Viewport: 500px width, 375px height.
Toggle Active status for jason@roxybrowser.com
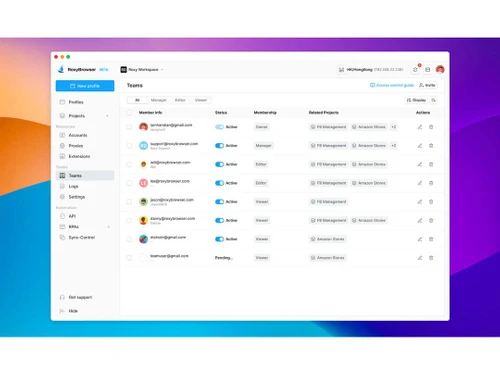coord(219,202)
